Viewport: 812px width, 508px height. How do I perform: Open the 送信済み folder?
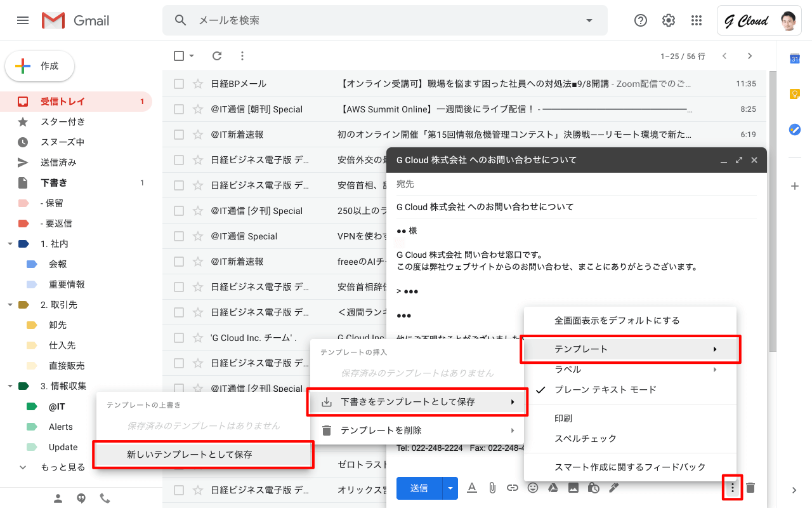tap(76, 163)
